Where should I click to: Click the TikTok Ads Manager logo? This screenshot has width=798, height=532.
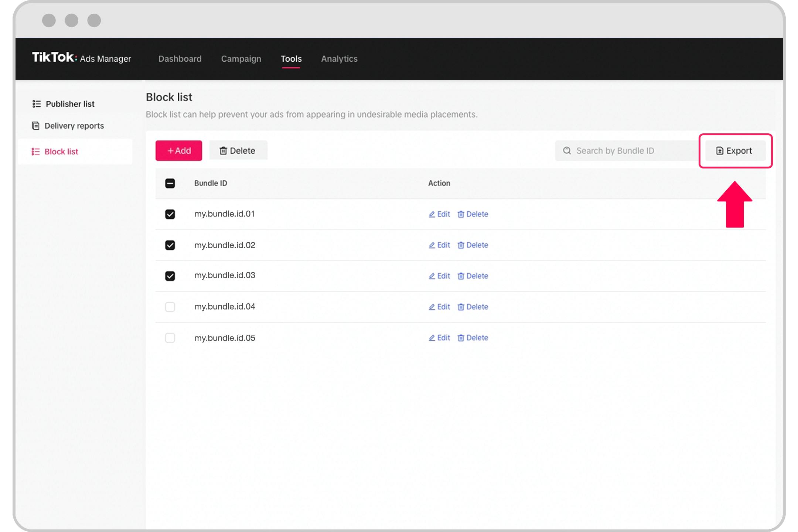(x=81, y=58)
